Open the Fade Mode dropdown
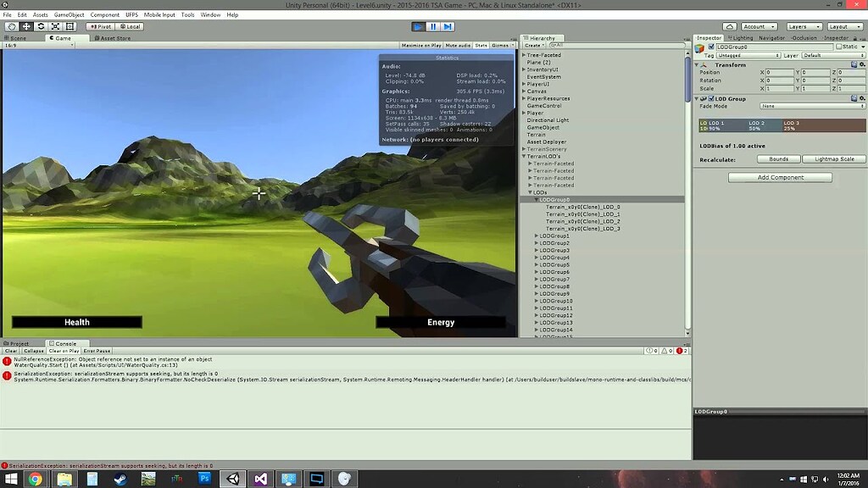The height and width of the screenshot is (488, 868). click(x=813, y=105)
